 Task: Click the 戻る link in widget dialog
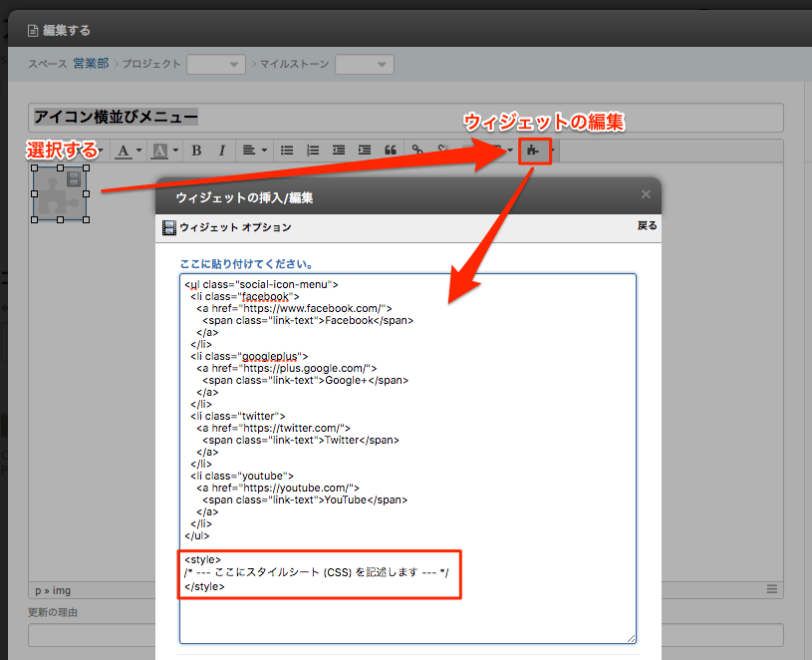[x=647, y=226]
